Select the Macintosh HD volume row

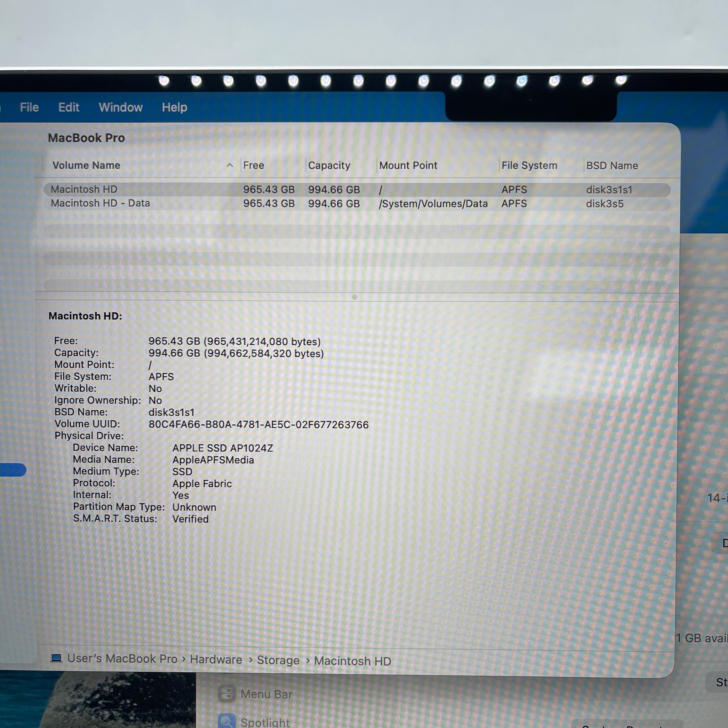coord(85,189)
